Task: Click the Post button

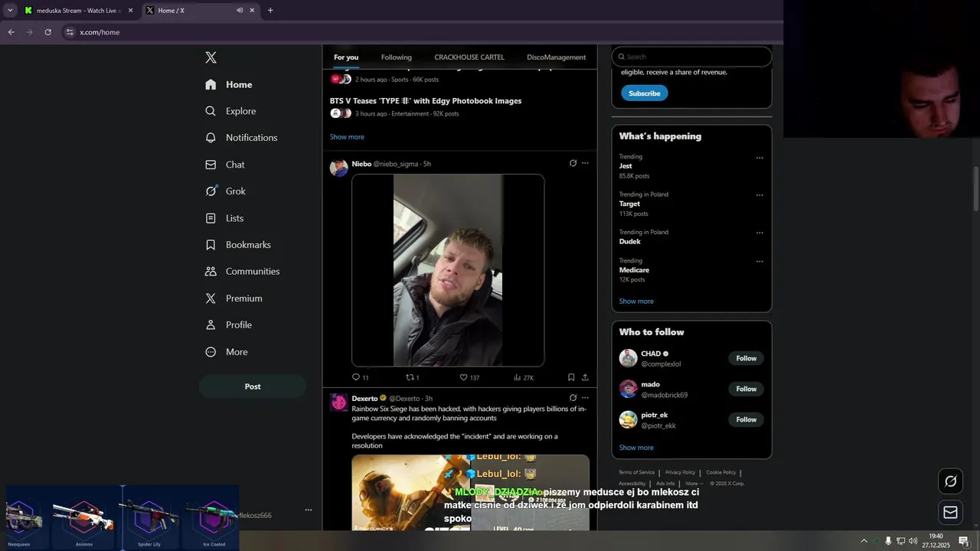Action: pyautogui.click(x=253, y=386)
